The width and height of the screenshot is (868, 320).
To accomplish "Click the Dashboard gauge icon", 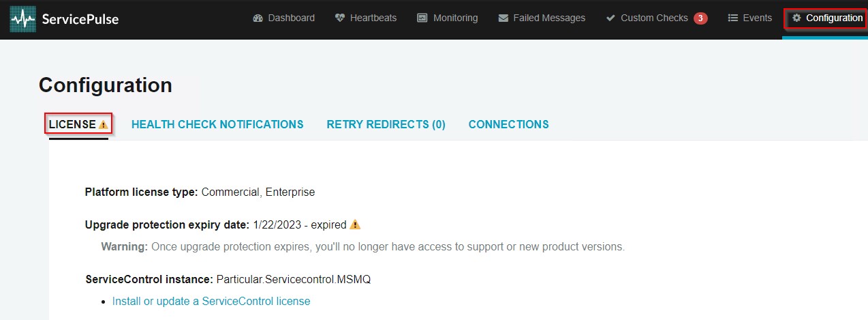I will [258, 18].
